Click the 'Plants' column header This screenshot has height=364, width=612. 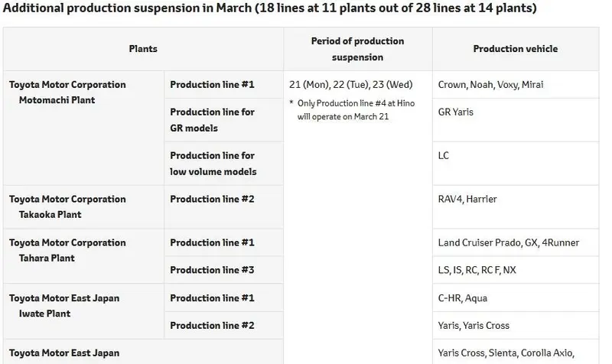pos(143,49)
